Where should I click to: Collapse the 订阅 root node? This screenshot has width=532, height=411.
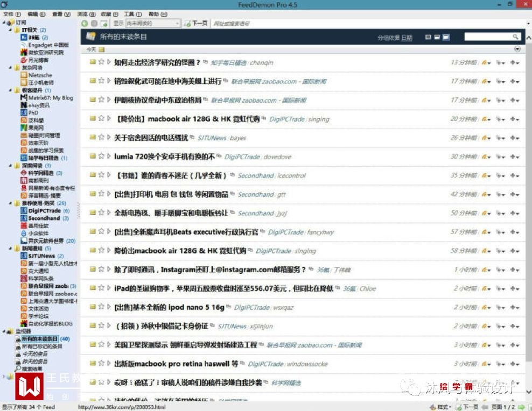click(4, 23)
